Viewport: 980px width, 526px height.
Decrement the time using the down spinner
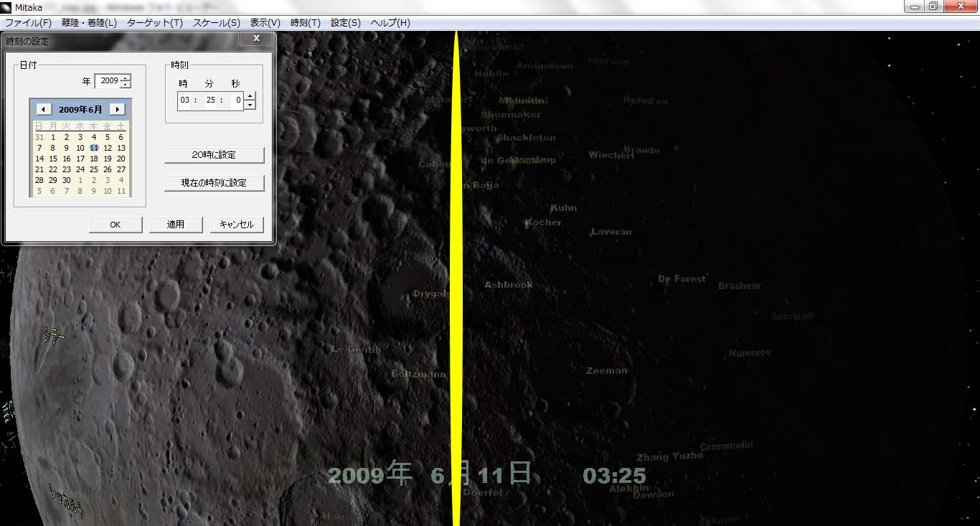click(x=250, y=105)
